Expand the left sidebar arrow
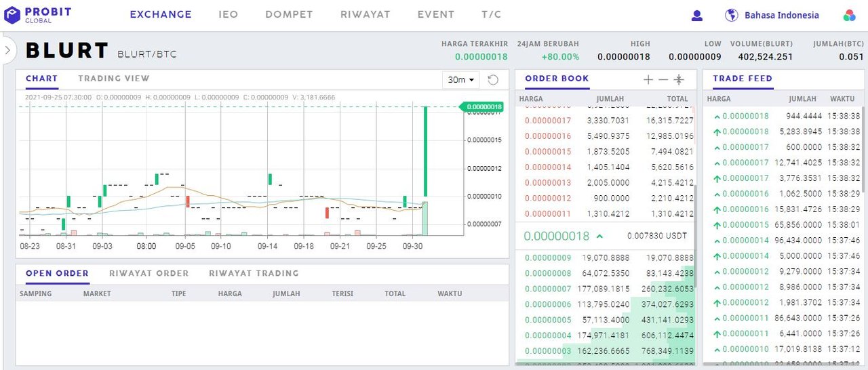Screen dimensions: 868x370 click(x=7, y=49)
